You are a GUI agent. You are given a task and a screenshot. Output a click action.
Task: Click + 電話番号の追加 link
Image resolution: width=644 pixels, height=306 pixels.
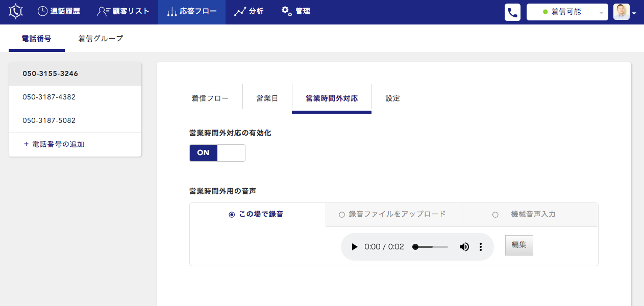coord(54,144)
